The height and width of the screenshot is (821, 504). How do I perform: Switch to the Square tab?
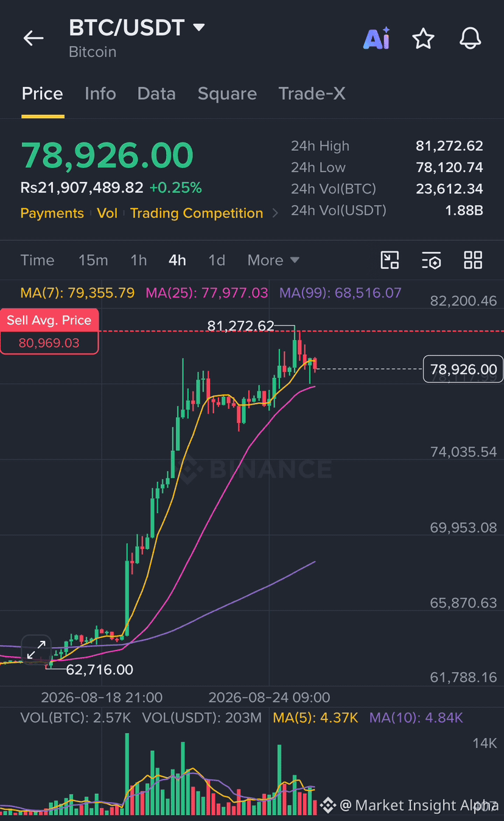227,94
